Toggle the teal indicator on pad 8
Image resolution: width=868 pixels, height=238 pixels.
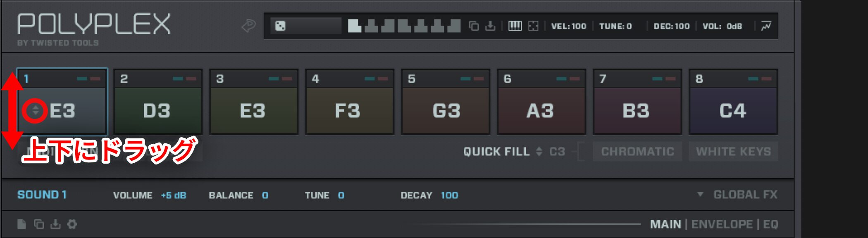(753, 79)
